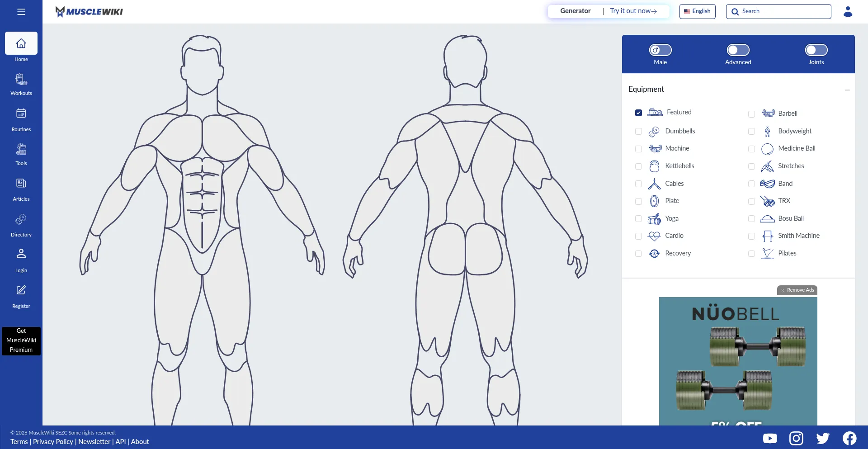Screen dimensions: 868x449
Task: Go to Home in sidebar
Action: (x=21, y=47)
